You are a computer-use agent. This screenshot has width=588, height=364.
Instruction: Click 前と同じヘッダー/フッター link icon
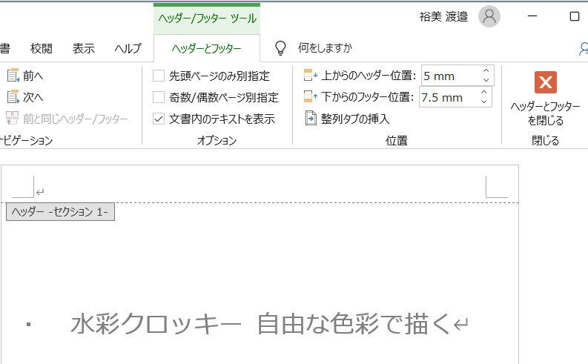tap(12, 119)
